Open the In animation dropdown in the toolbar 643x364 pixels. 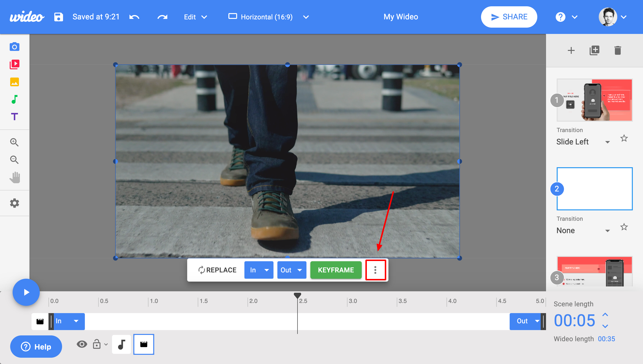coord(259,270)
